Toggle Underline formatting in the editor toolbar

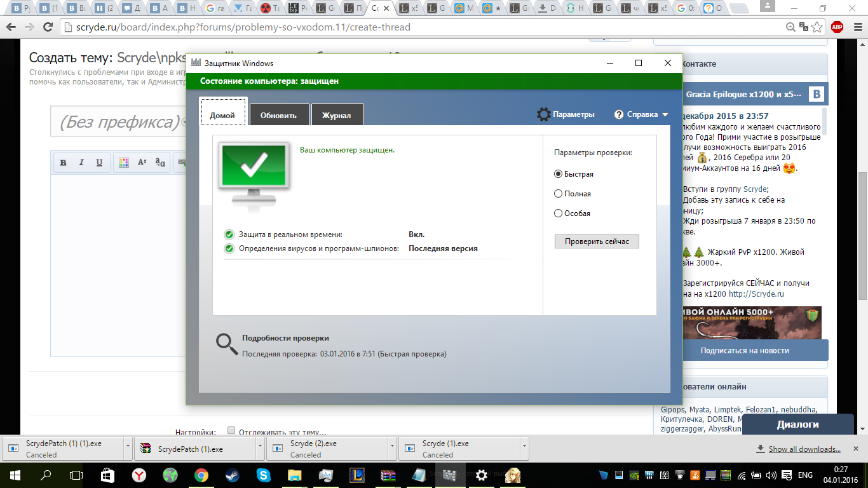coord(99,163)
